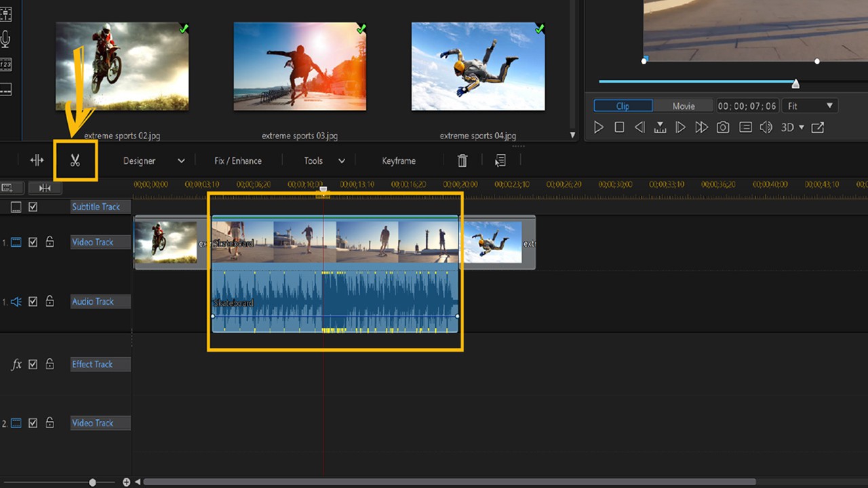Undock the preview window
868x488 pixels.
pos(818,127)
